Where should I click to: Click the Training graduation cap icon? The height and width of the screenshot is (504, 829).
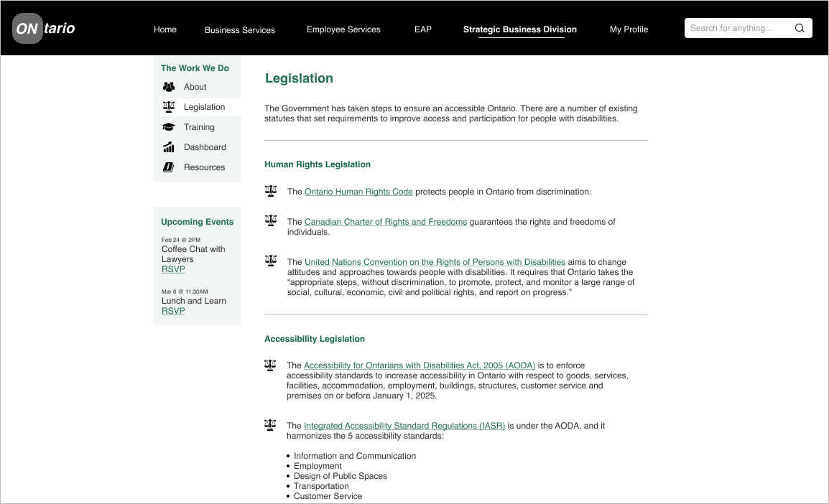coord(169,127)
